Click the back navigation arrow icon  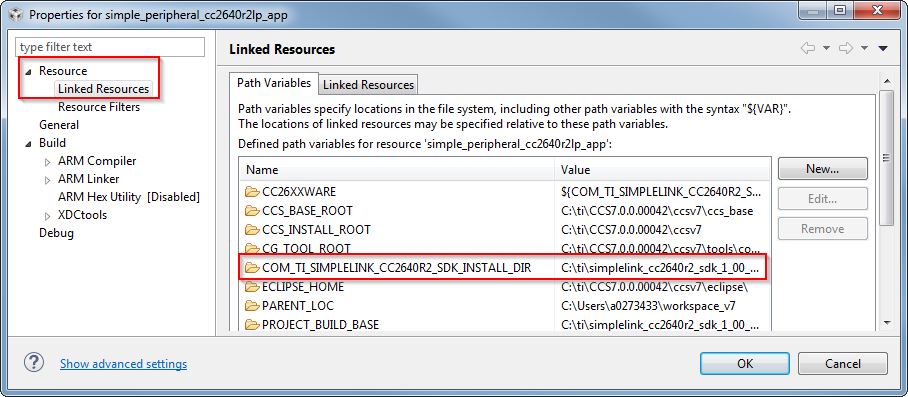808,48
